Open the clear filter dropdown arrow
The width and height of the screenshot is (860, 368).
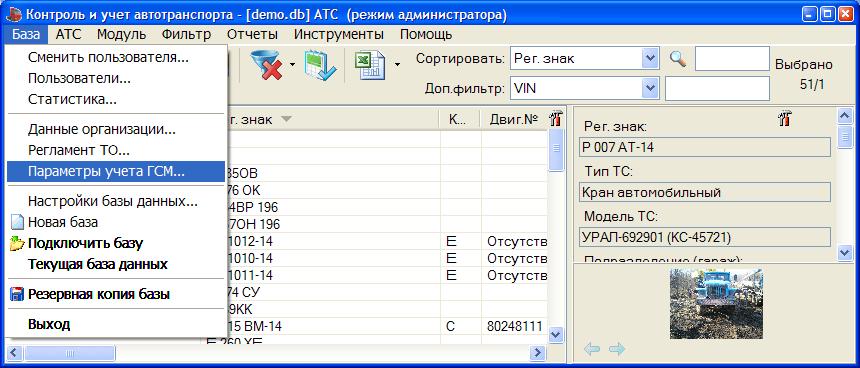coord(292,65)
